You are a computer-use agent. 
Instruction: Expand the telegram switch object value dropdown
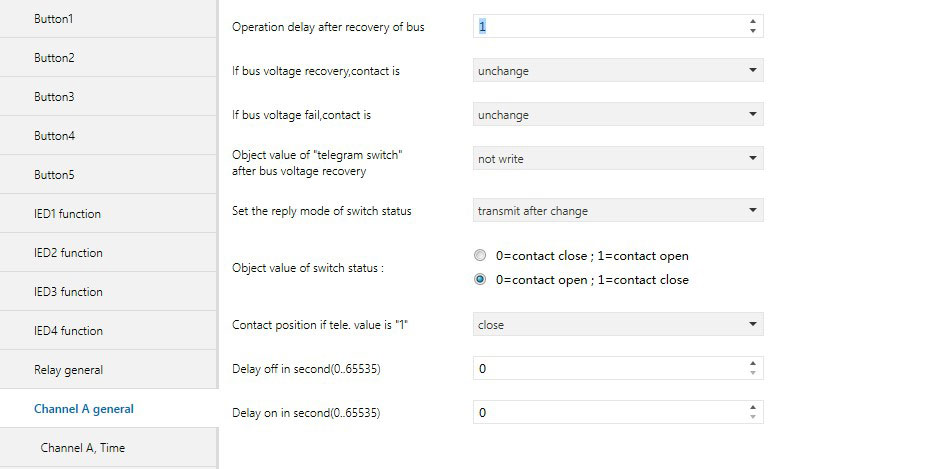pos(617,159)
